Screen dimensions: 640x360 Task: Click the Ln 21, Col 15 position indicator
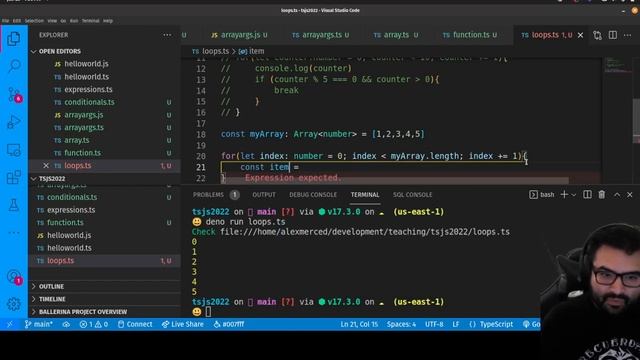(359, 324)
